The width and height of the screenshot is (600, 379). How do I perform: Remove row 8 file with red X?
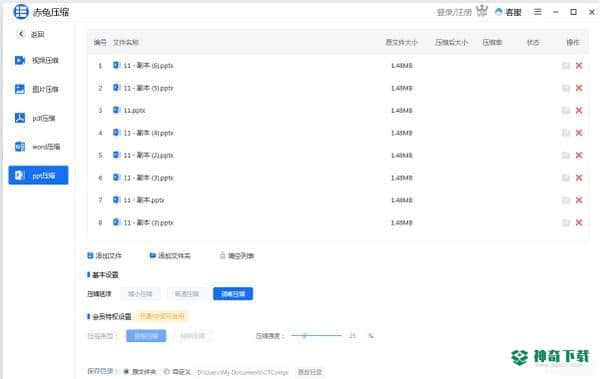579,222
